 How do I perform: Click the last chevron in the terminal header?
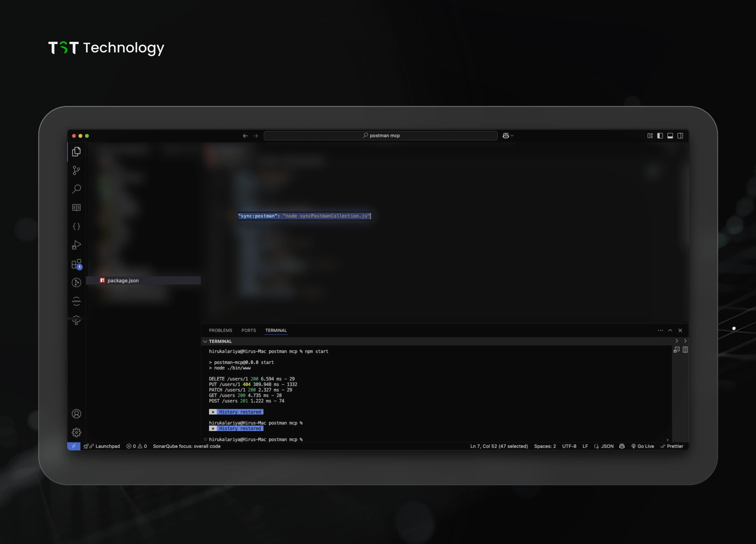pyautogui.click(x=685, y=341)
